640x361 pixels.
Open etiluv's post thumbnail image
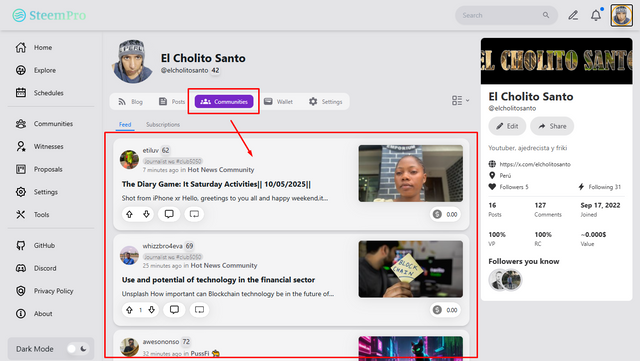411,173
